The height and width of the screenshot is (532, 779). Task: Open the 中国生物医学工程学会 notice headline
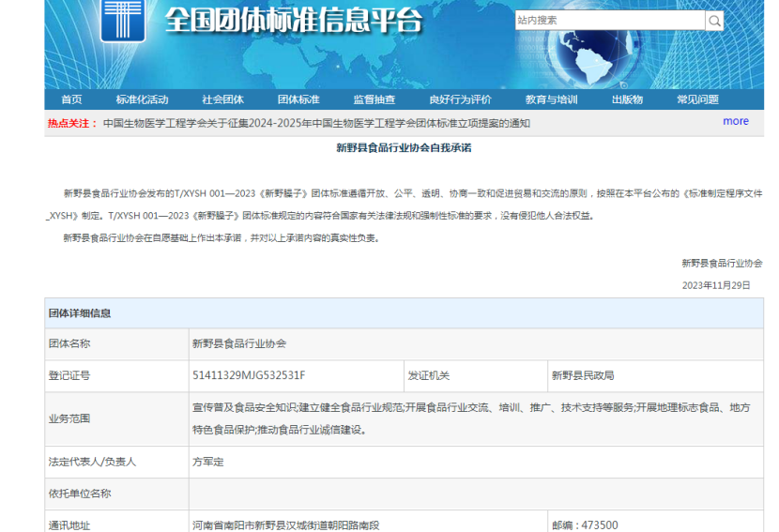[316, 123]
